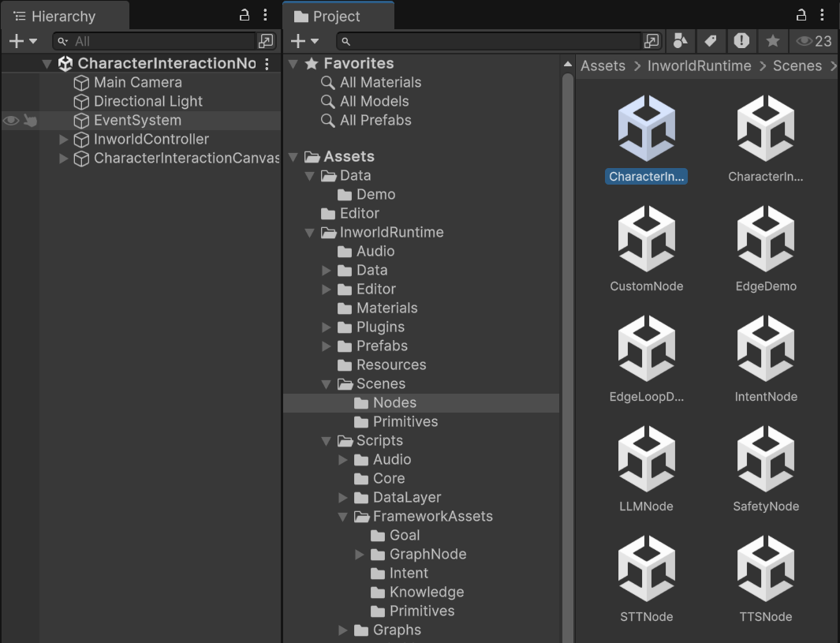Open the scene options menu for CharacterInteractionNo

[x=267, y=64]
